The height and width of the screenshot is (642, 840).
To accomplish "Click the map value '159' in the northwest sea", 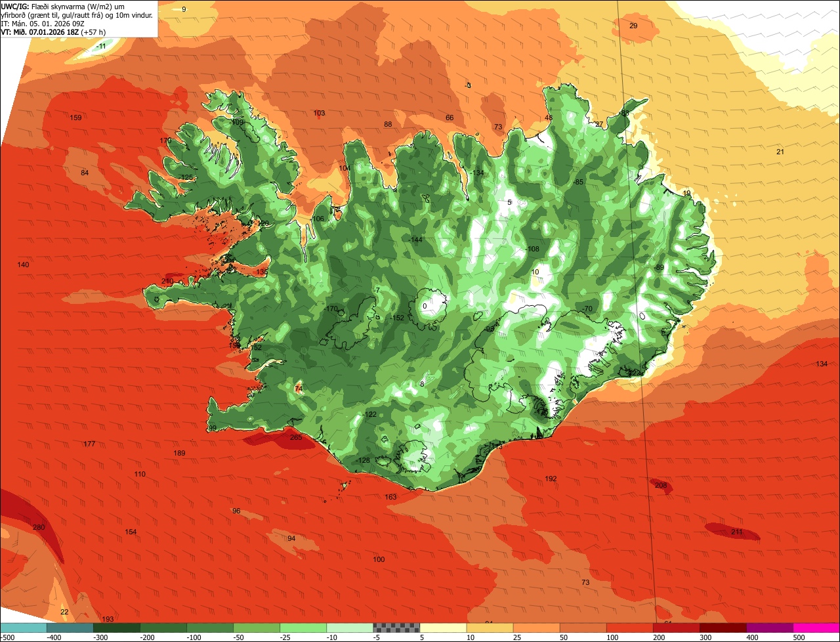I will coord(76,118).
